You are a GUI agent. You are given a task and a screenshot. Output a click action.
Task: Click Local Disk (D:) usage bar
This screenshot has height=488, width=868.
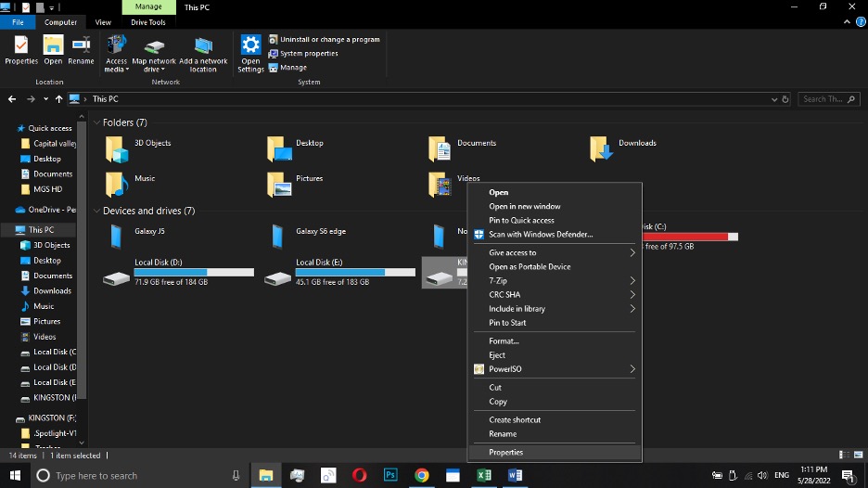[x=194, y=272]
